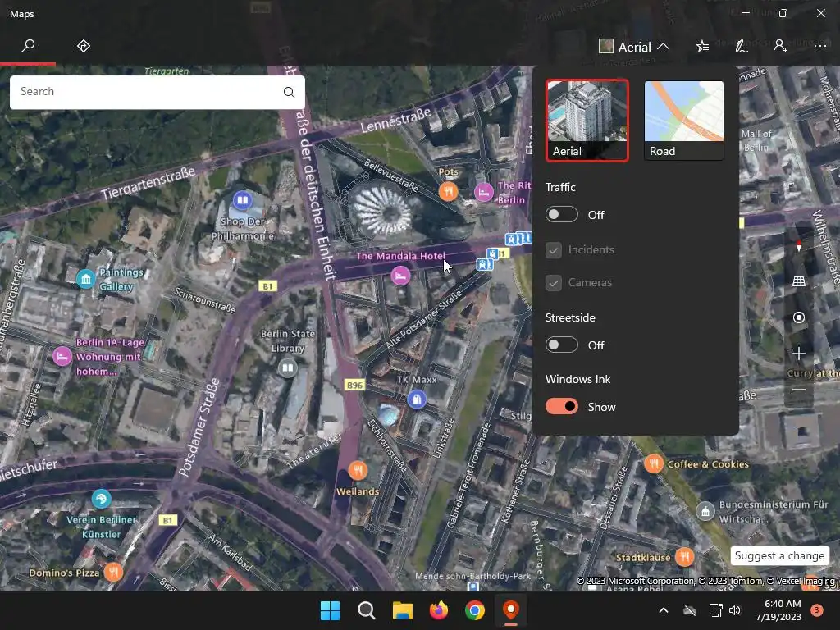Click the Verein Berliner Künstler pin
Viewport: 840px width, 630px height.
pyautogui.click(x=101, y=499)
